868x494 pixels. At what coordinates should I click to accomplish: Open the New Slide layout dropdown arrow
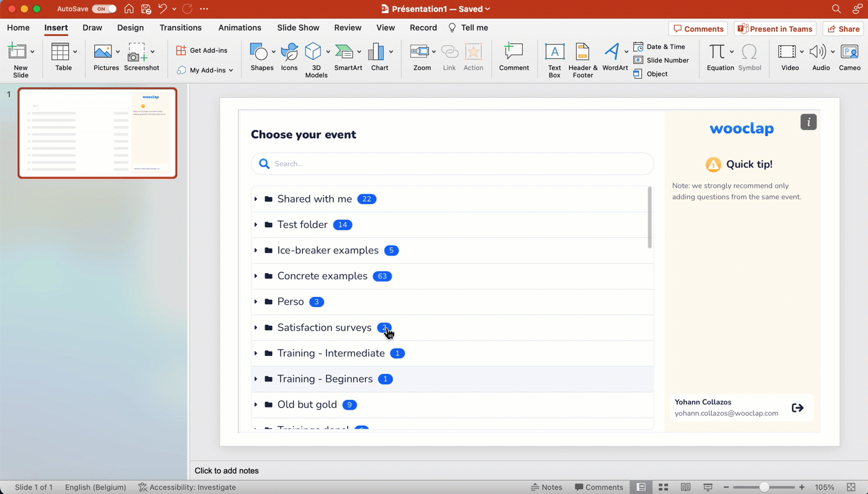click(x=32, y=51)
